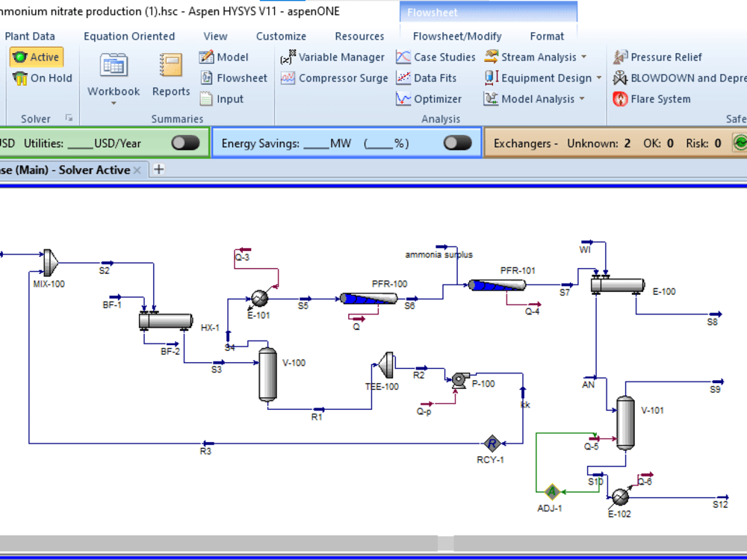Select the E-101 heater

pos(259,299)
